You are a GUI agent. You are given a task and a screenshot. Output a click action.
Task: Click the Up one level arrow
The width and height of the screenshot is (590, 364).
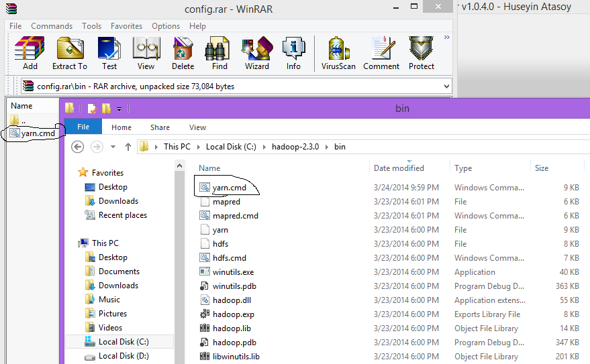pyautogui.click(x=128, y=147)
